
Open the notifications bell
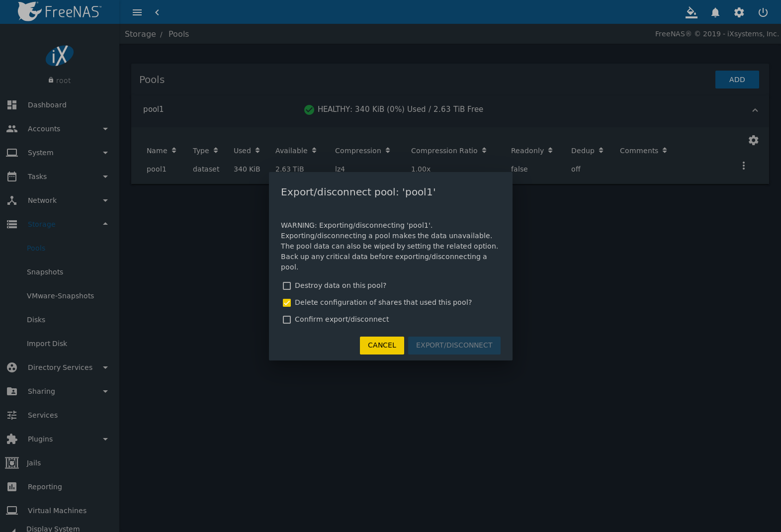[x=715, y=12]
